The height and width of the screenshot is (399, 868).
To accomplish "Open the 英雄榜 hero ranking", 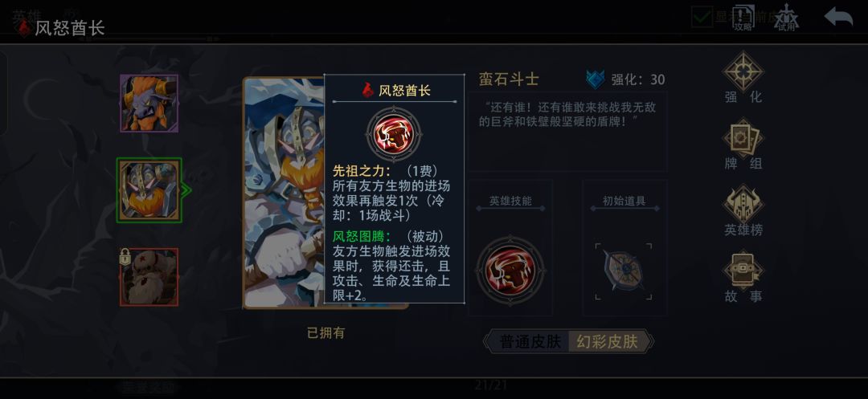I will (743, 210).
